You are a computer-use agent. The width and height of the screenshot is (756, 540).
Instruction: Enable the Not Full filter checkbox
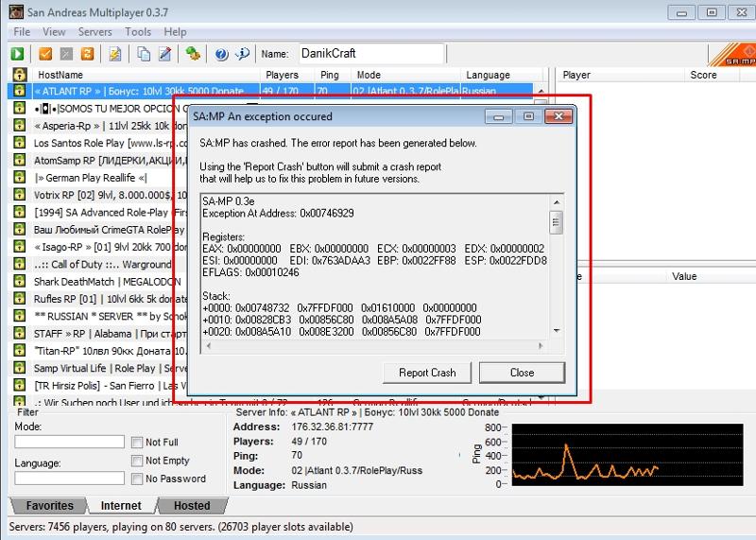138,442
